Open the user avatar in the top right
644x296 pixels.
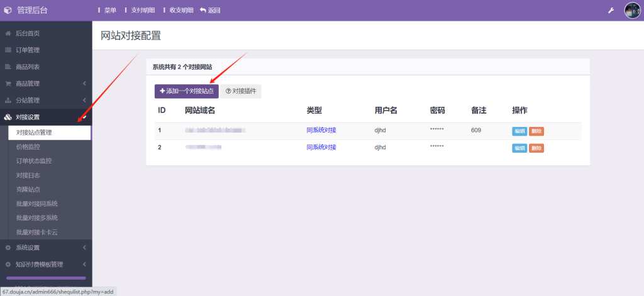[633, 10]
